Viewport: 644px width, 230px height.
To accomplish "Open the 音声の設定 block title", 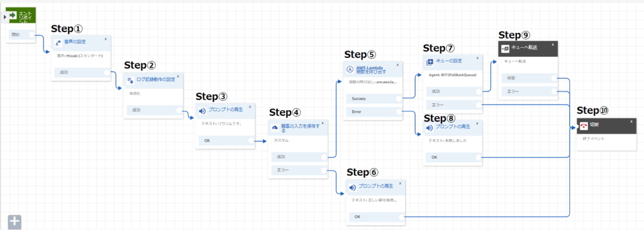I will (75, 42).
